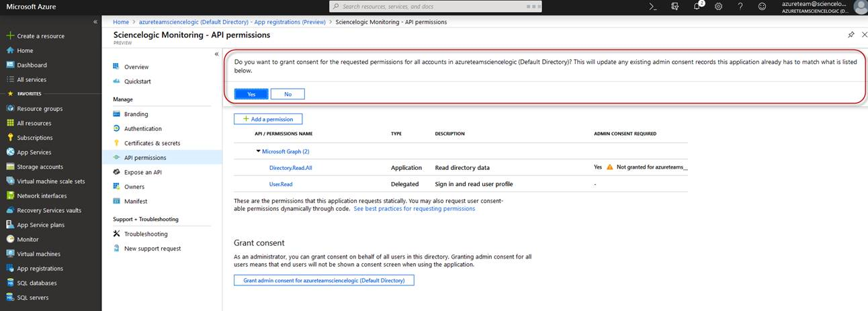
Task: Click the feedback smiley icon
Action: pyautogui.click(x=762, y=6)
